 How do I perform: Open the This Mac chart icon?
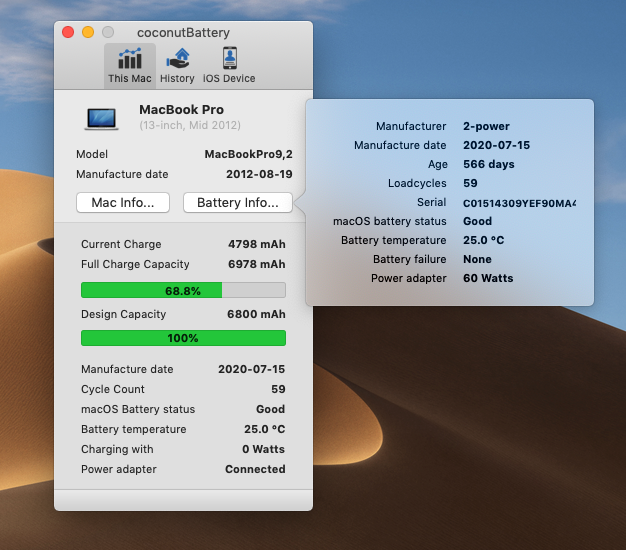pos(130,59)
